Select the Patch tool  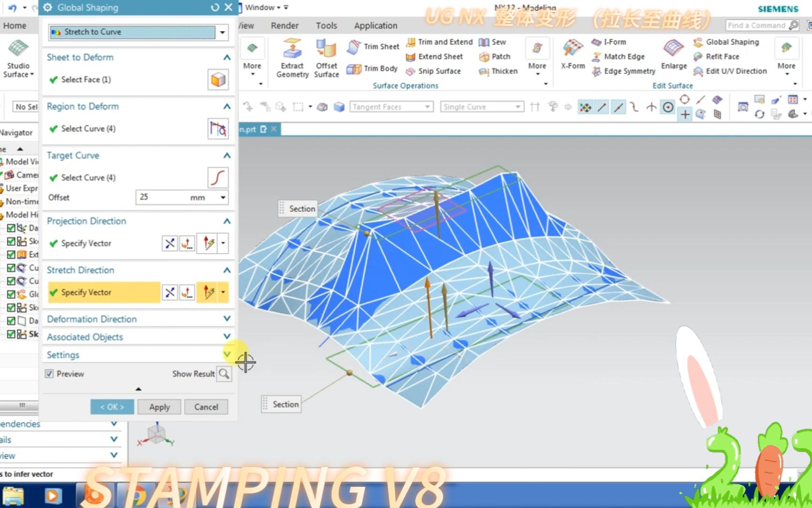coord(495,56)
